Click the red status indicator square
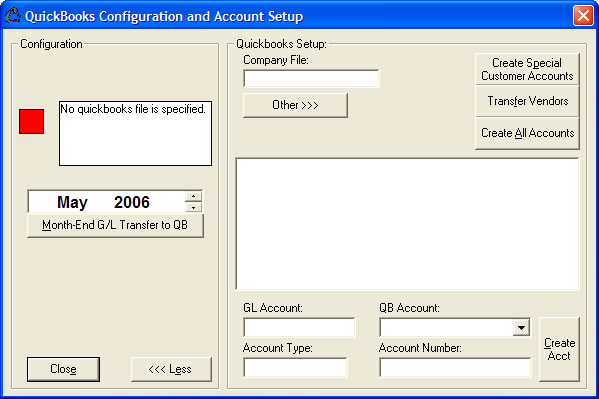The height and width of the screenshot is (399, 599). pos(31,122)
